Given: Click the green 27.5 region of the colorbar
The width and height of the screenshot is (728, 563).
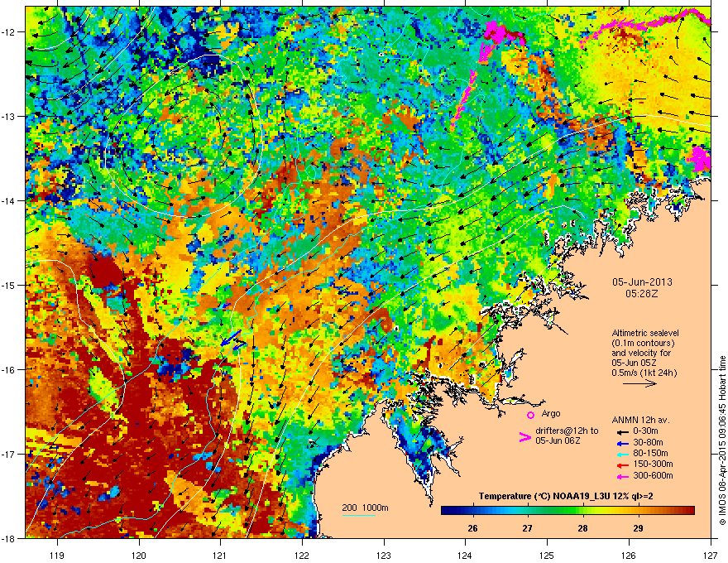Looking at the screenshot, I should 555,511.
